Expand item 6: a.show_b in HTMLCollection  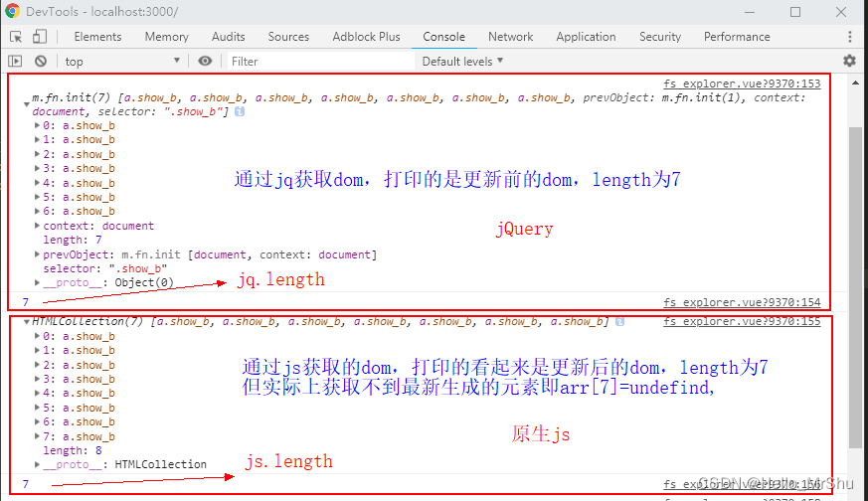pos(37,421)
